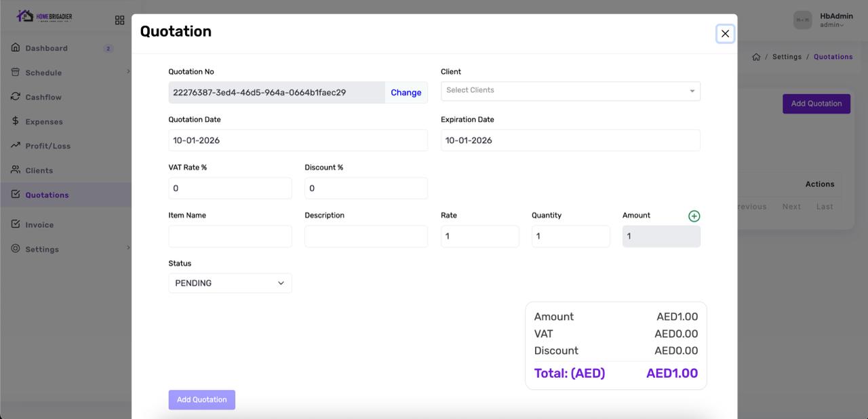The width and height of the screenshot is (868, 419).
Task: Click the home icon in the breadcrumb
Action: click(x=756, y=57)
